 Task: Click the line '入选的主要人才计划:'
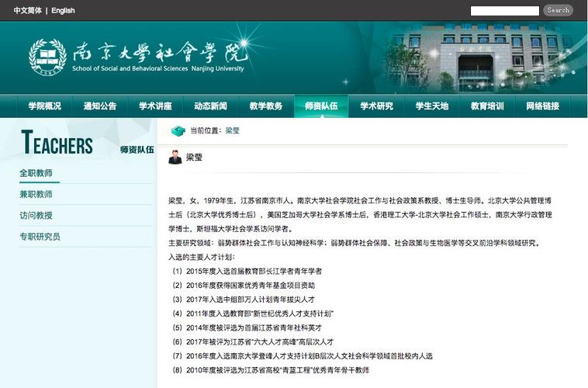pyautogui.click(x=202, y=257)
